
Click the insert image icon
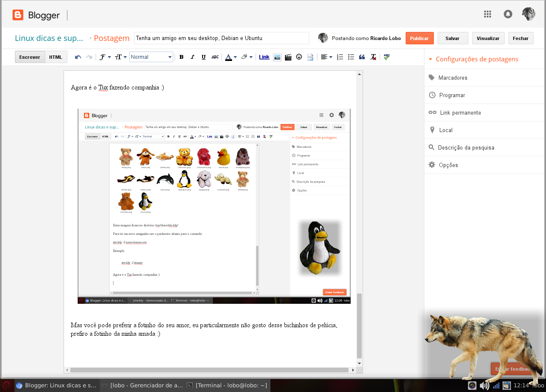click(x=277, y=57)
